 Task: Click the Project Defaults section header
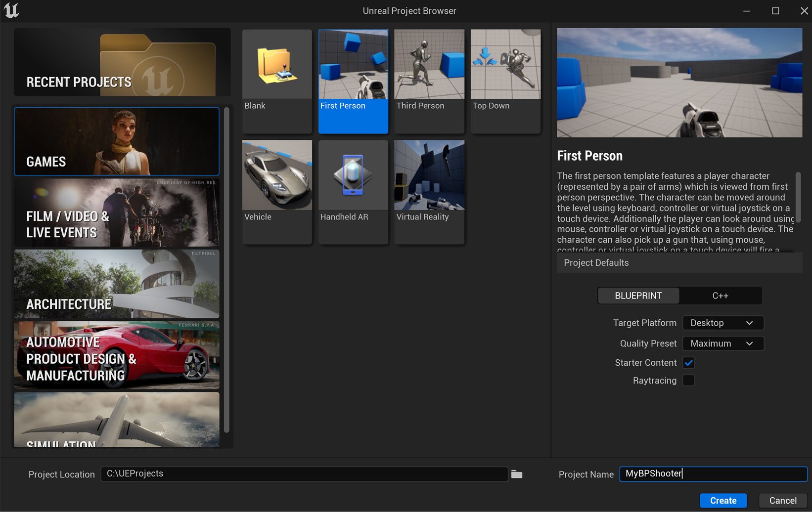[x=679, y=263]
